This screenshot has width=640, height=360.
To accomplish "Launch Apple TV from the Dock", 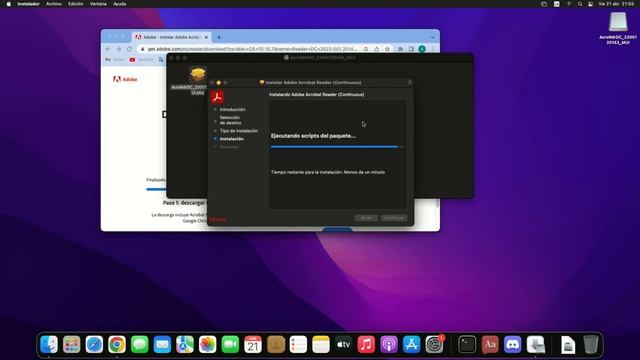I will pos(344,345).
